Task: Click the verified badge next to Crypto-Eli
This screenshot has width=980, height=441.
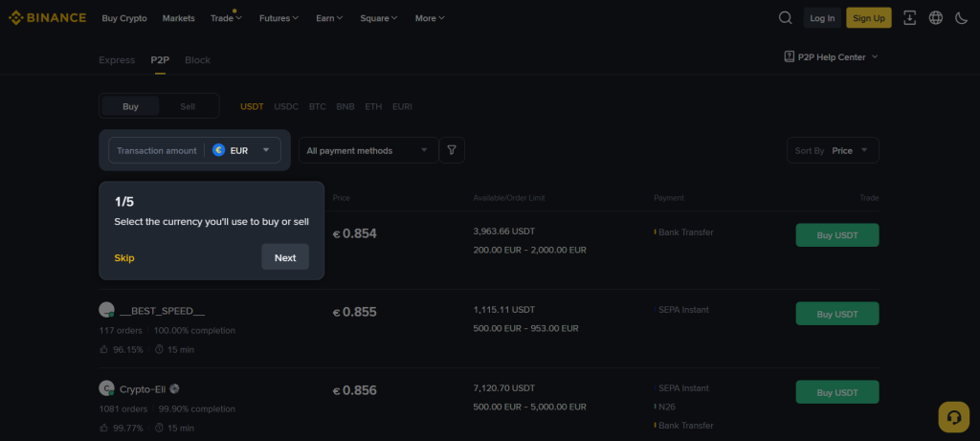Action: (x=174, y=388)
